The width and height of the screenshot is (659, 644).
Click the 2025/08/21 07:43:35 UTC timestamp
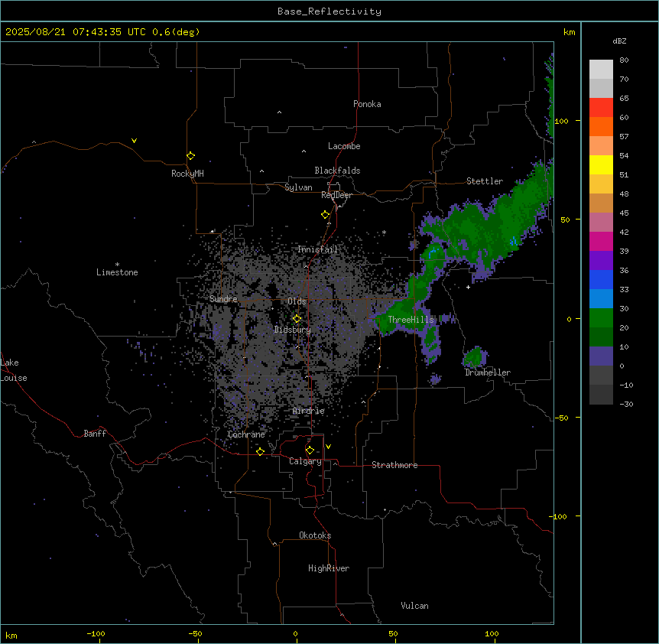pyautogui.click(x=76, y=32)
